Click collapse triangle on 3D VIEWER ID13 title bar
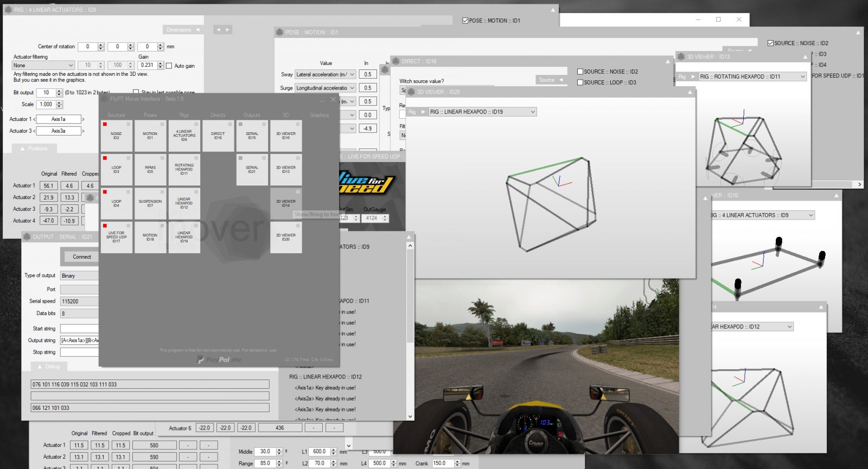The image size is (868, 469). pyautogui.click(x=804, y=56)
